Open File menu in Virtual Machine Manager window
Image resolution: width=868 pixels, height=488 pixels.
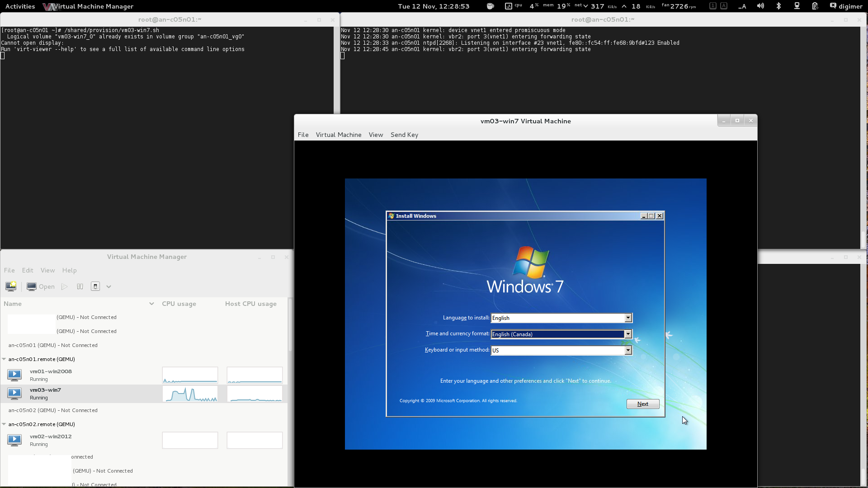click(9, 270)
